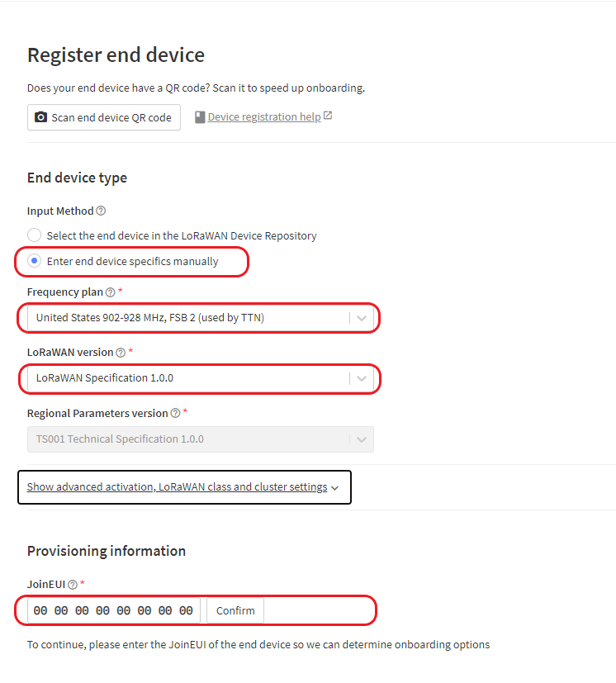Click the Scan end device QR code button
The image size is (616, 683).
click(103, 117)
